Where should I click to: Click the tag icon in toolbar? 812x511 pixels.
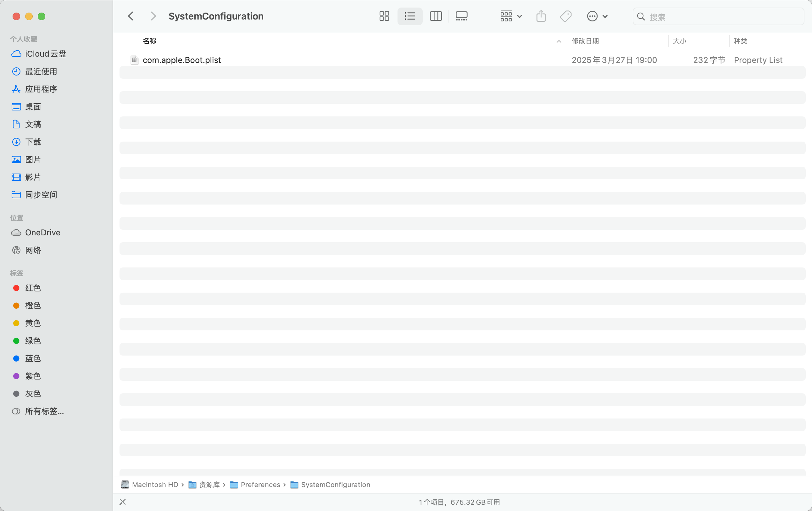pyautogui.click(x=565, y=16)
